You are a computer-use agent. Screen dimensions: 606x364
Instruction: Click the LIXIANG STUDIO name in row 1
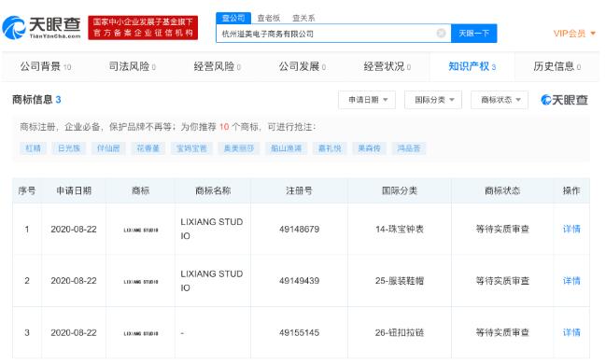point(212,229)
